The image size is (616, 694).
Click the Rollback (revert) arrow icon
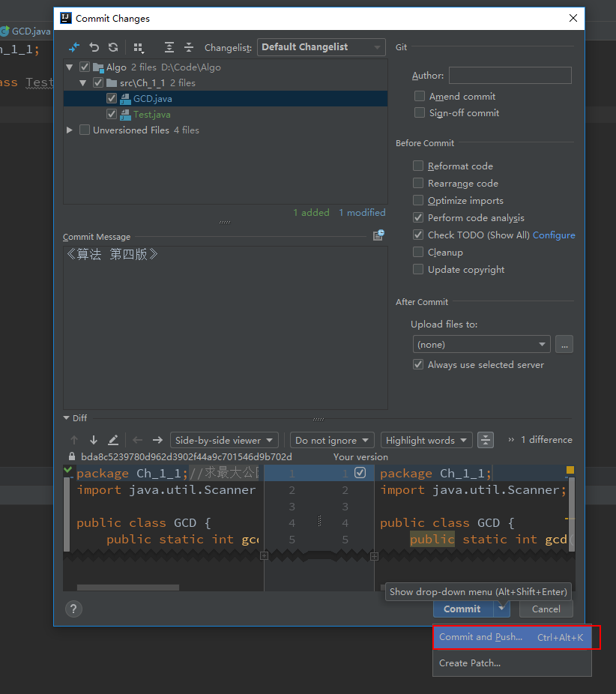(x=94, y=47)
